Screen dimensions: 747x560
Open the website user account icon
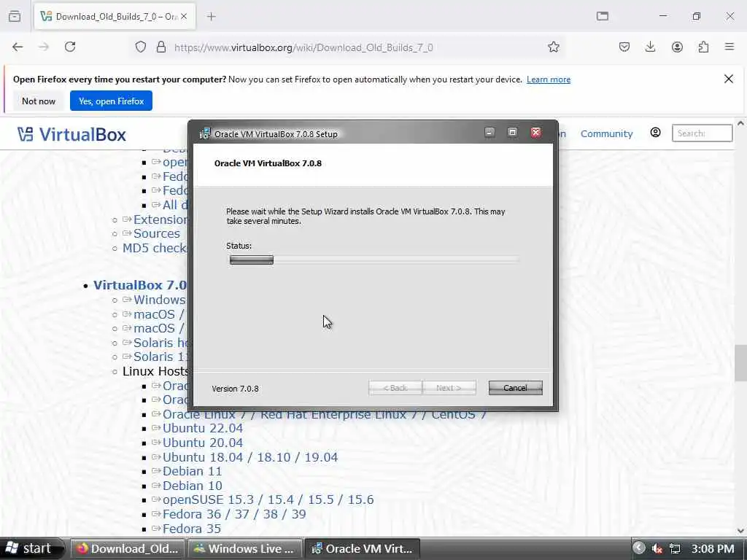pyautogui.click(x=656, y=133)
